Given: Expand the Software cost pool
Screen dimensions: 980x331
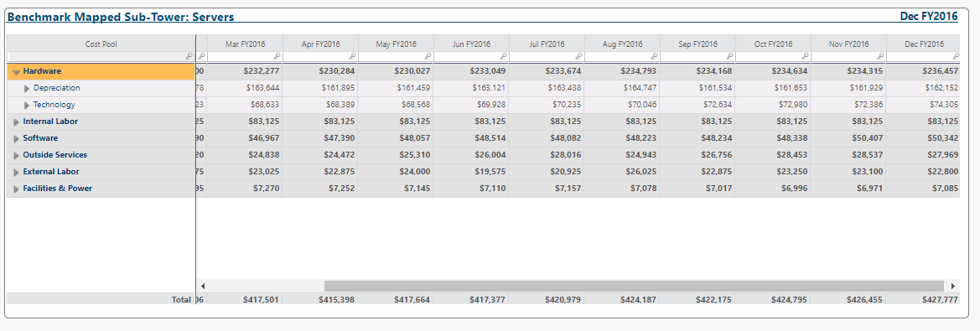Looking at the screenshot, I should point(16,138).
